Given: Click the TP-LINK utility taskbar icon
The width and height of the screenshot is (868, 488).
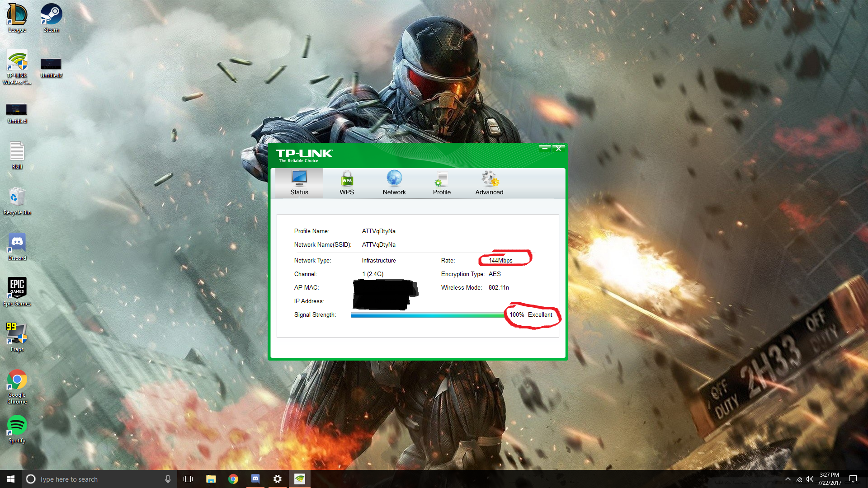Looking at the screenshot, I should click(x=300, y=479).
